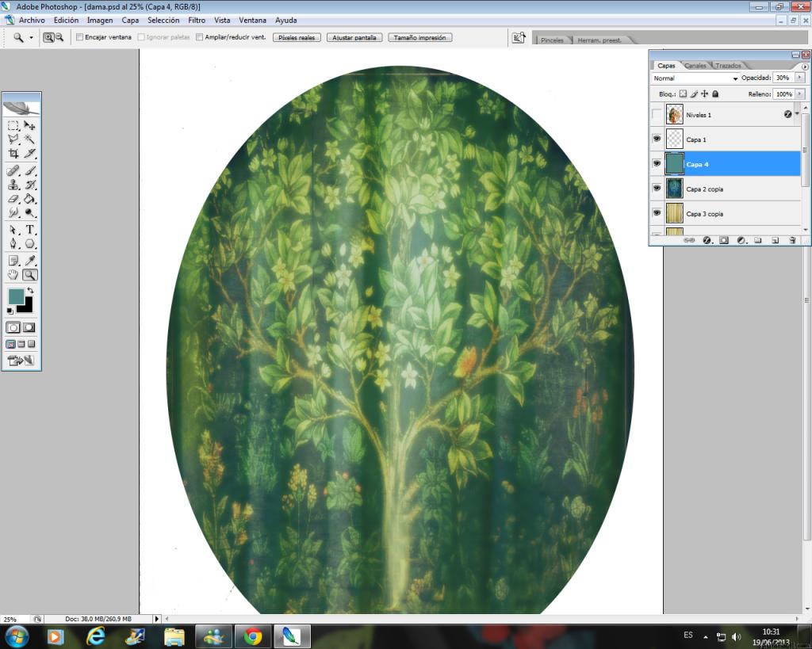Open the adjustment layer creation menu
Viewport: 812px width, 649px height.
741,240
